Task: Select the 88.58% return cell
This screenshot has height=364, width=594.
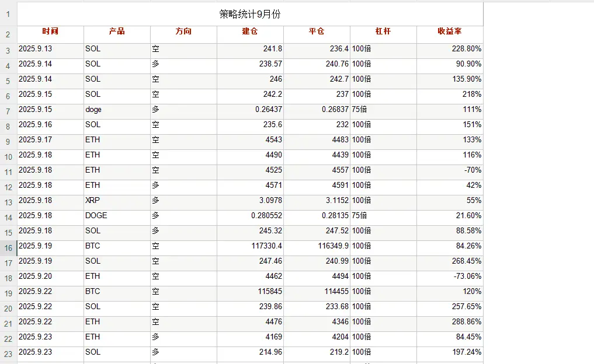Action: [x=450, y=233]
